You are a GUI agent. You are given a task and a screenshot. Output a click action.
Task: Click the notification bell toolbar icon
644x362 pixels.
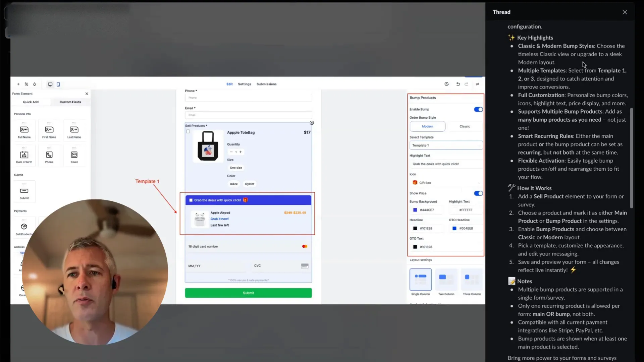pyautogui.click(x=35, y=84)
